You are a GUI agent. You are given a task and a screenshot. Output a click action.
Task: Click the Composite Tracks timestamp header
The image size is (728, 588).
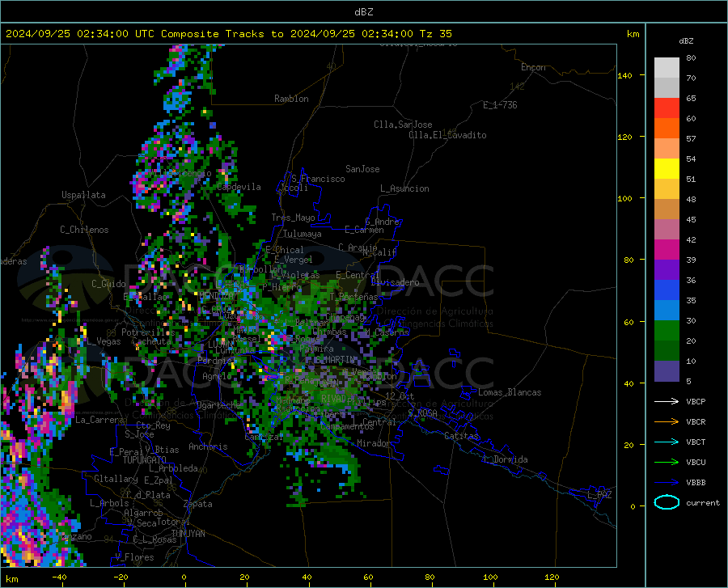click(x=228, y=34)
